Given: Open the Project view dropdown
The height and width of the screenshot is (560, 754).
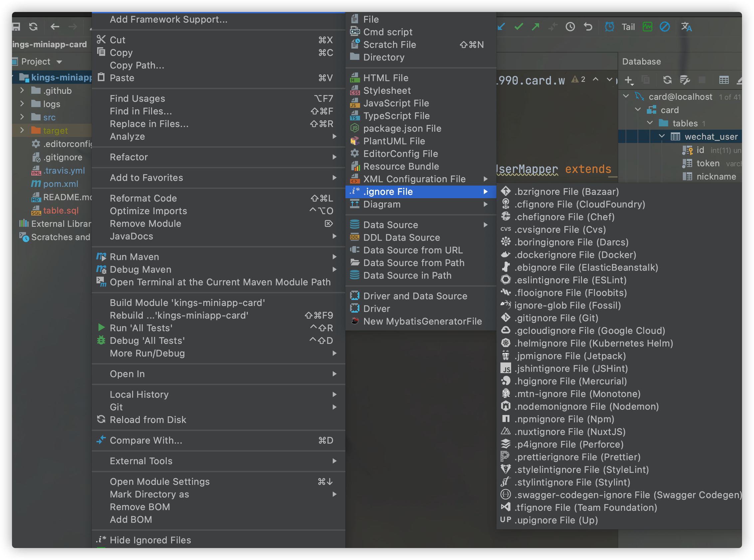Looking at the screenshot, I should click(x=59, y=62).
